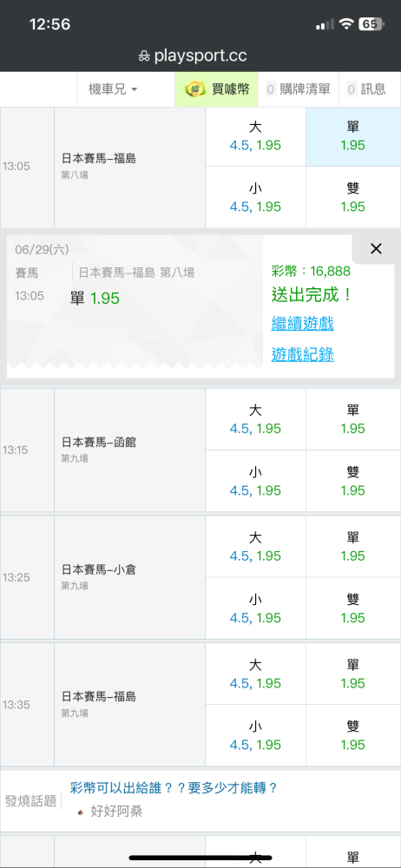Select 大 4.5 for 13:15 函館 race

255,419
